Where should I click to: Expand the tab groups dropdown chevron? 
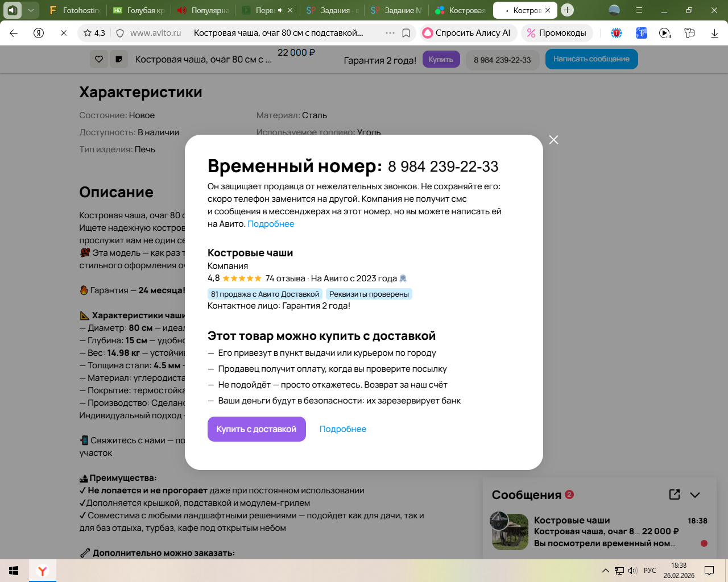31,10
